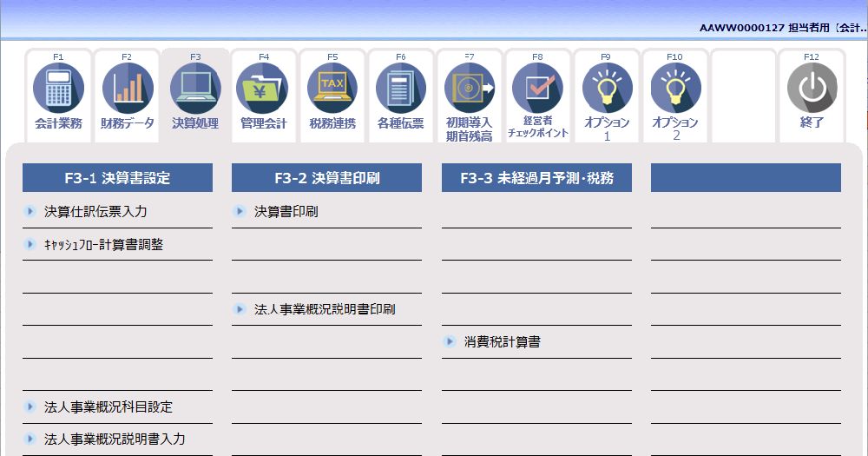Click the arrow bullet beside 法人事業概況説明書入力
This screenshot has width=868, height=456.
[30, 439]
